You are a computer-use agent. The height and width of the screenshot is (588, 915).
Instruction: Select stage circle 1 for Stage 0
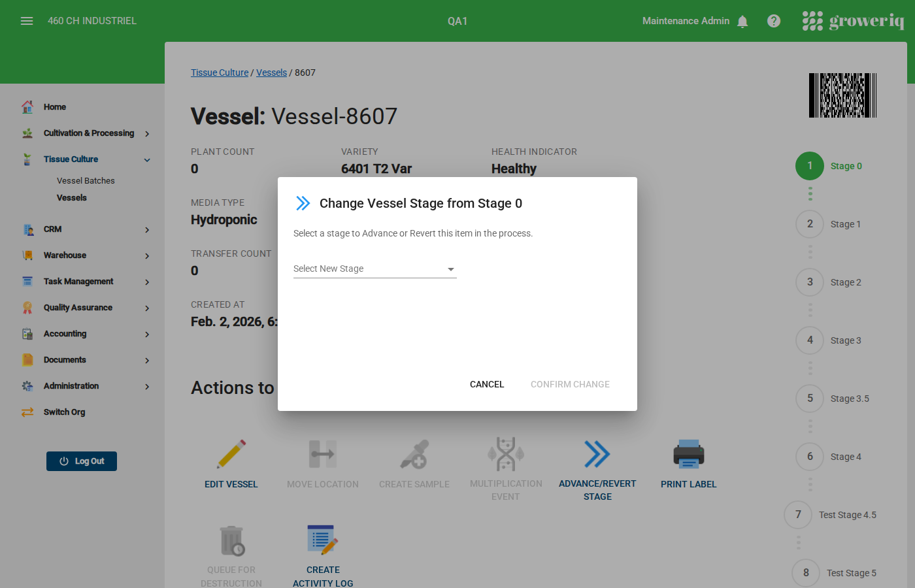click(x=810, y=166)
